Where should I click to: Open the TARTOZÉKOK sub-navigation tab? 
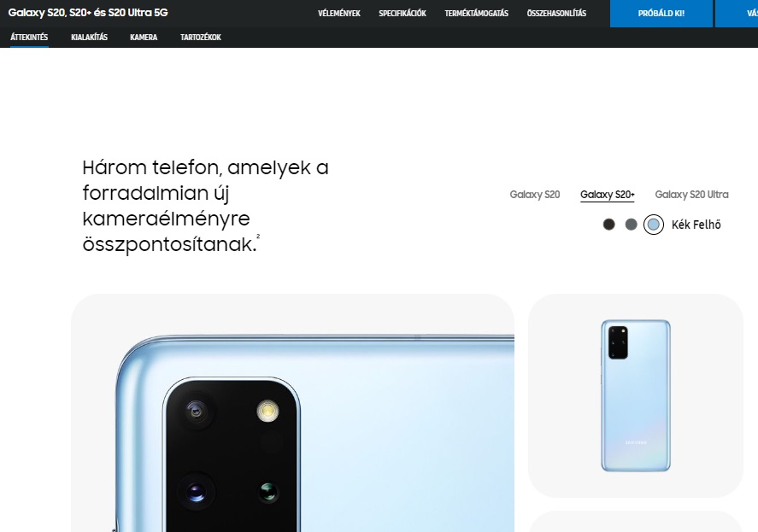coord(201,38)
